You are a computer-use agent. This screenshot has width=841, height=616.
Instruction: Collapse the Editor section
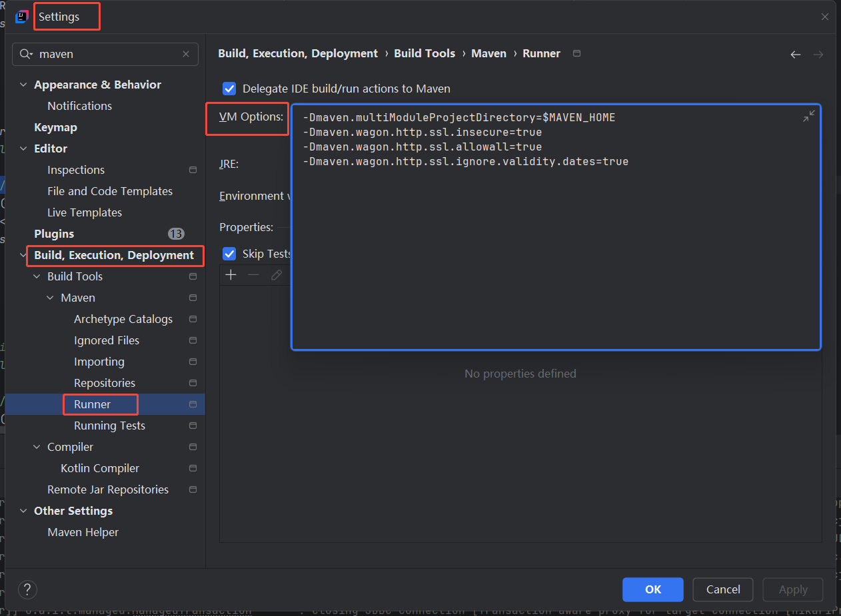coord(23,149)
